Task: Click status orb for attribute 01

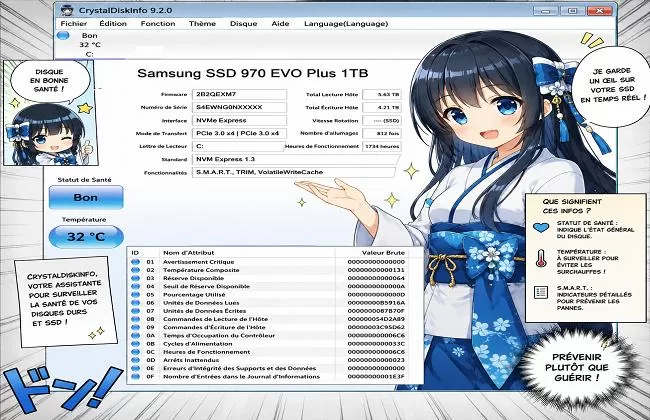Action: 136,262
